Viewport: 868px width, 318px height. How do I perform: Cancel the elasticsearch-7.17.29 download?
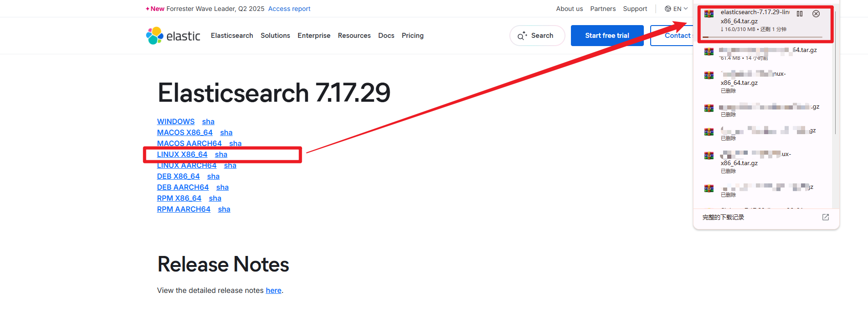(x=816, y=14)
